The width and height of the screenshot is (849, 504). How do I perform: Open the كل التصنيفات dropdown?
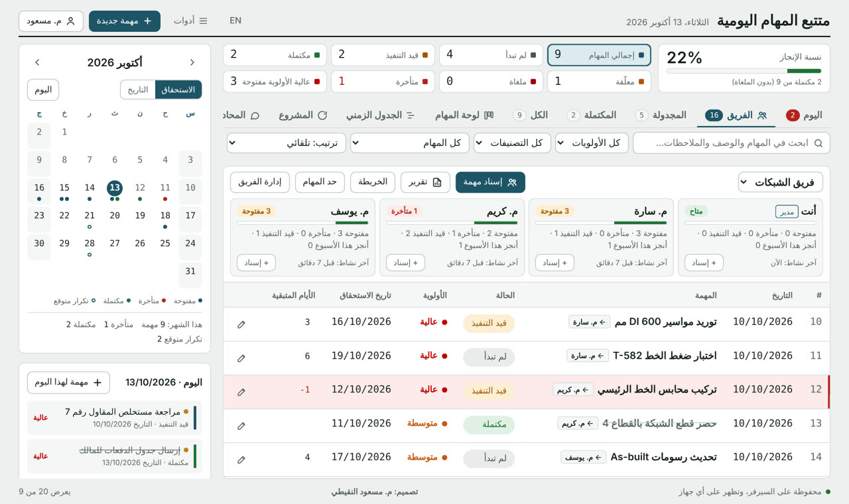[x=512, y=143]
